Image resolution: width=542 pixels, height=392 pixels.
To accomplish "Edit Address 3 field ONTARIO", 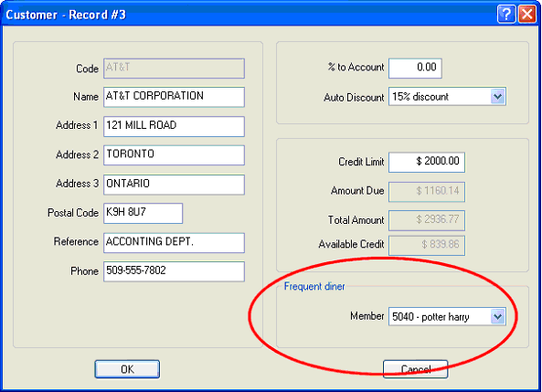I will 174,185.
